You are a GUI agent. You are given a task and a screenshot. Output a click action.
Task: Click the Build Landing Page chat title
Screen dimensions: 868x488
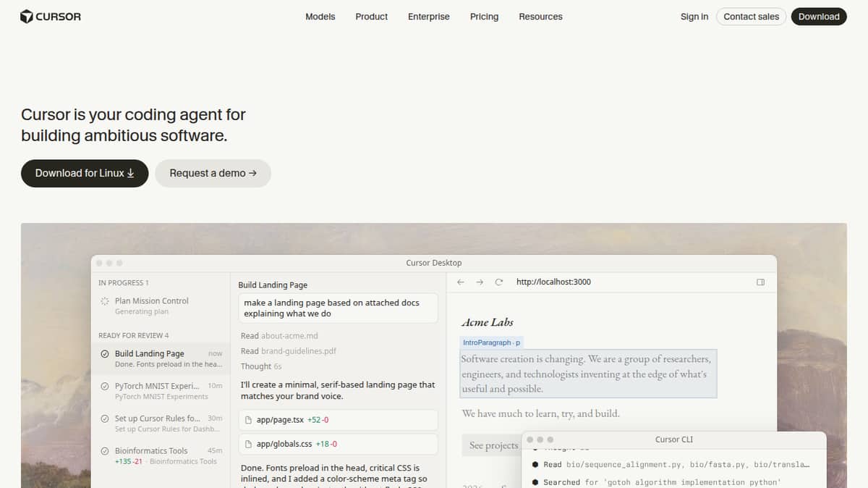click(x=273, y=285)
